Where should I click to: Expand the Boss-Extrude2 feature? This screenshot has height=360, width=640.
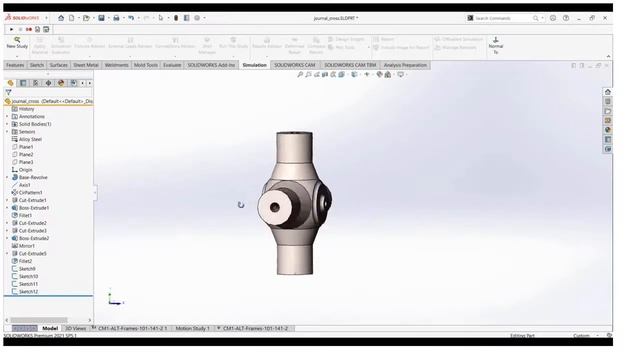point(7,238)
